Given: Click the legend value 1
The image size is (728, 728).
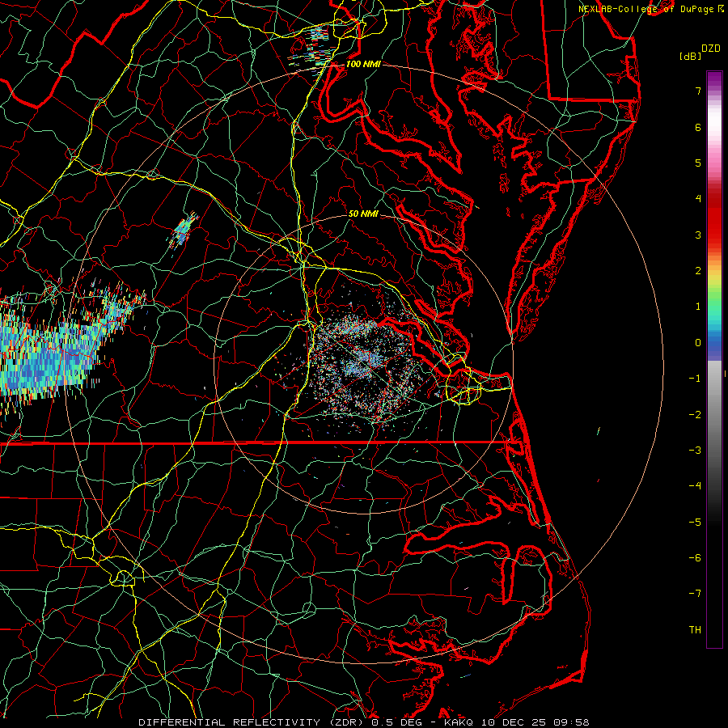Looking at the screenshot, I should 698,307.
